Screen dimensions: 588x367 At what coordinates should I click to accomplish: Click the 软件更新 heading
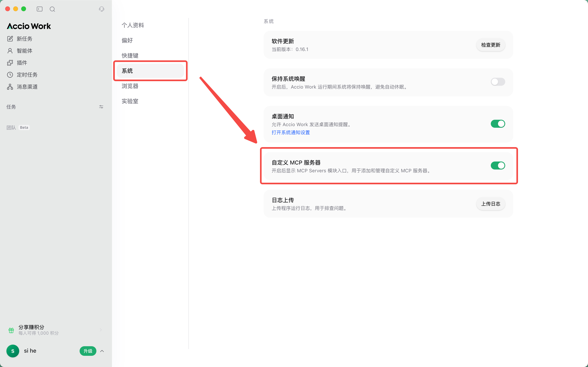283,41
